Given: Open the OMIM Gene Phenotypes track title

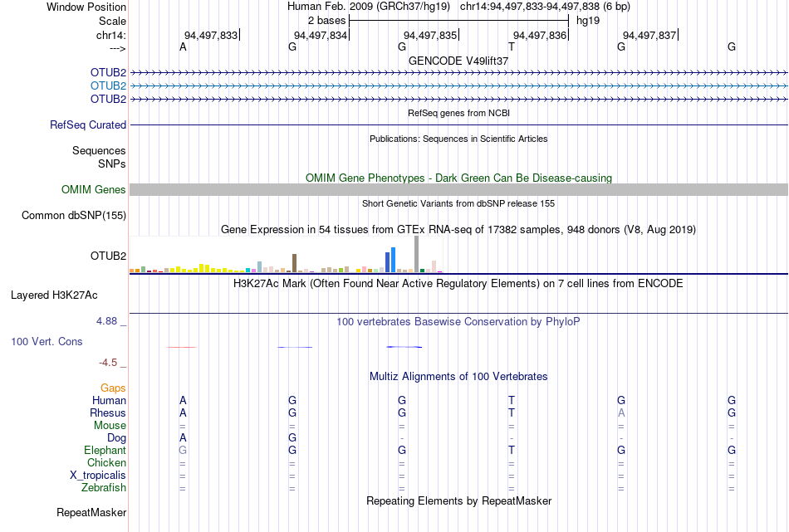Looking at the screenshot, I should pyautogui.click(x=458, y=178).
